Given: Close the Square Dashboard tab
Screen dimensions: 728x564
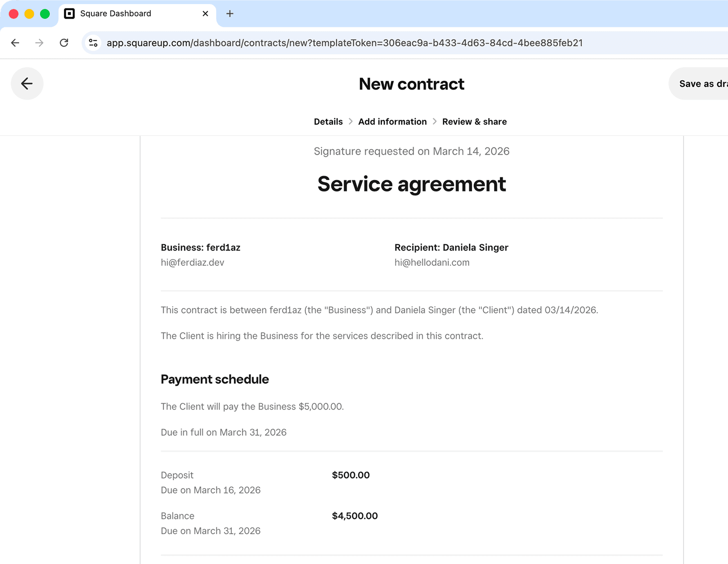Looking at the screenshot, I should pyautogui.click(x=205, y=13).
